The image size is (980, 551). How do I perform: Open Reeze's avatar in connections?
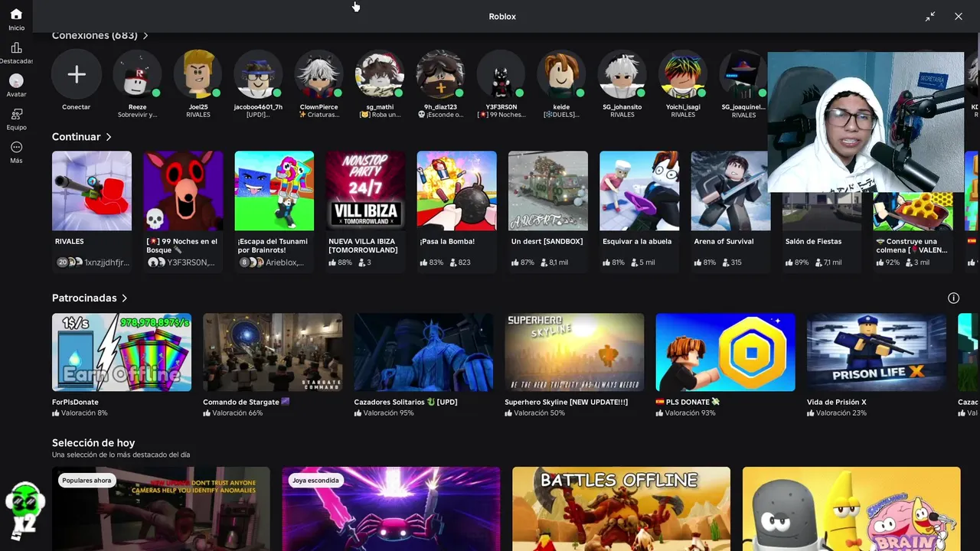point(137,74)
